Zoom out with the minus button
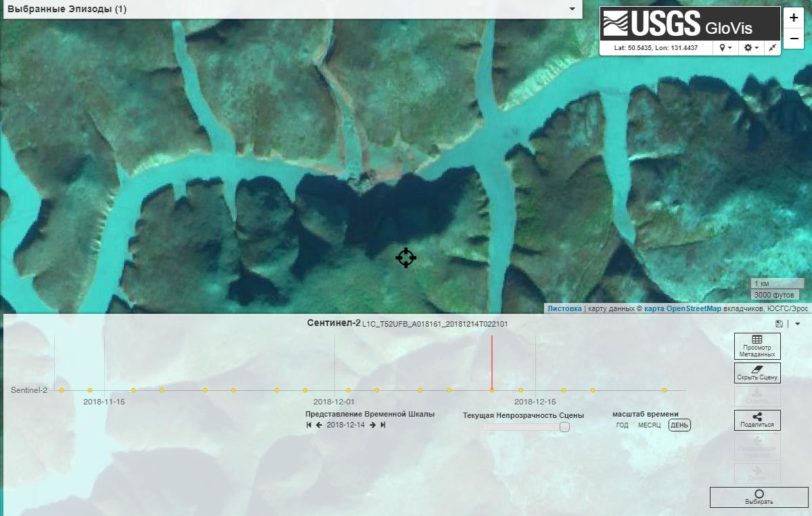Image resolution: width=812 pixels, height=516 pixels. 794,39
